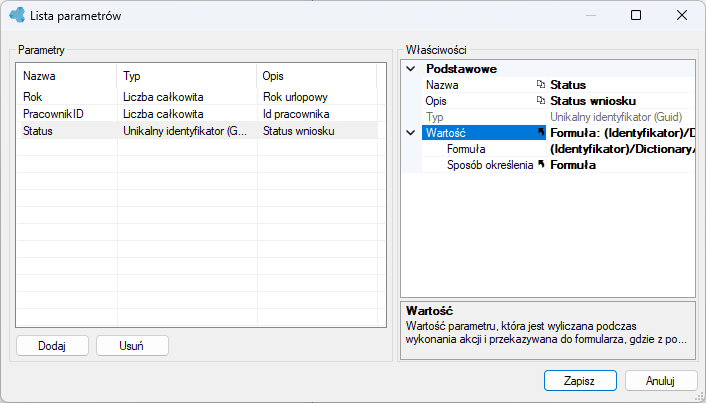Click the marker icon on Sposób określenia row

(x=541, y=164)
